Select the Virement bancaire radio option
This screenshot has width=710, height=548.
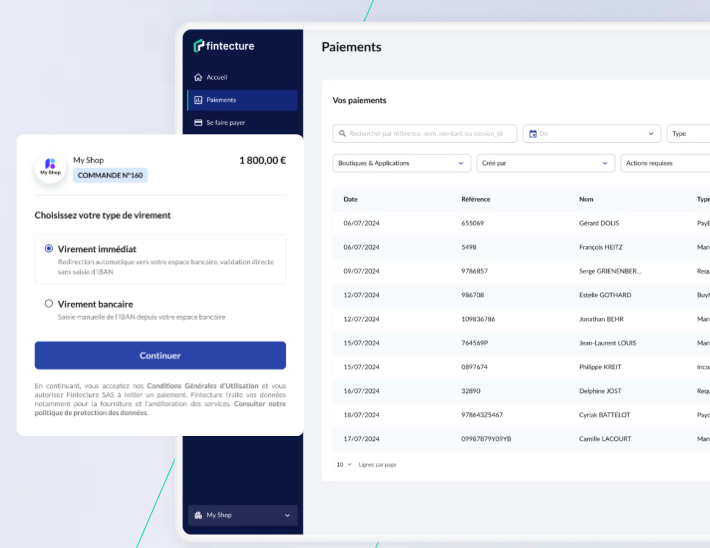point(49,304)
